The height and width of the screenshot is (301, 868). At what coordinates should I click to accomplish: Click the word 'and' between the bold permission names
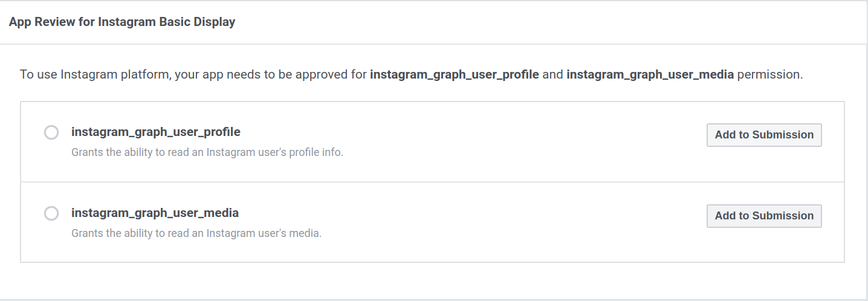tap(552, 76)
